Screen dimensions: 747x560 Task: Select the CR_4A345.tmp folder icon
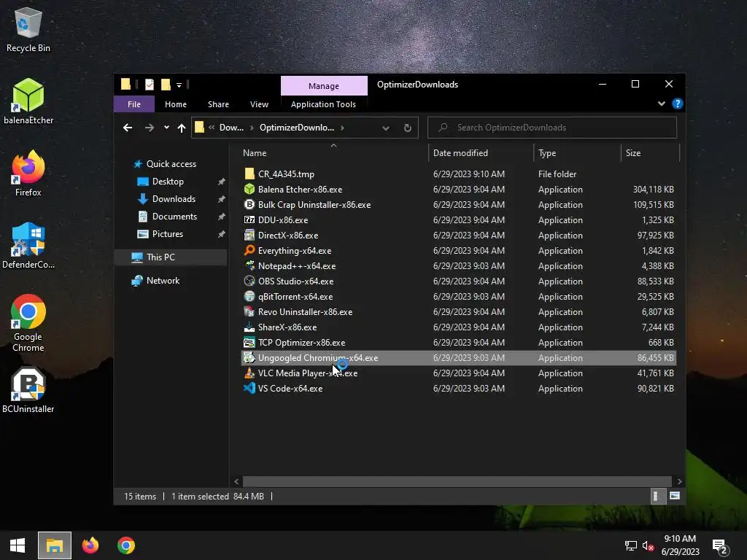(249, 174)
